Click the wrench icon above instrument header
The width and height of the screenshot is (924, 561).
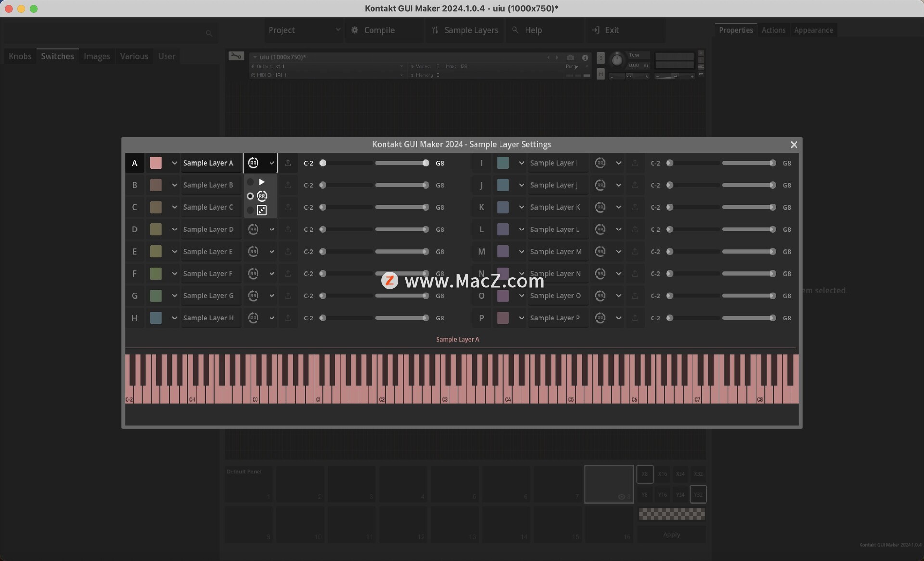pos(236,56)
